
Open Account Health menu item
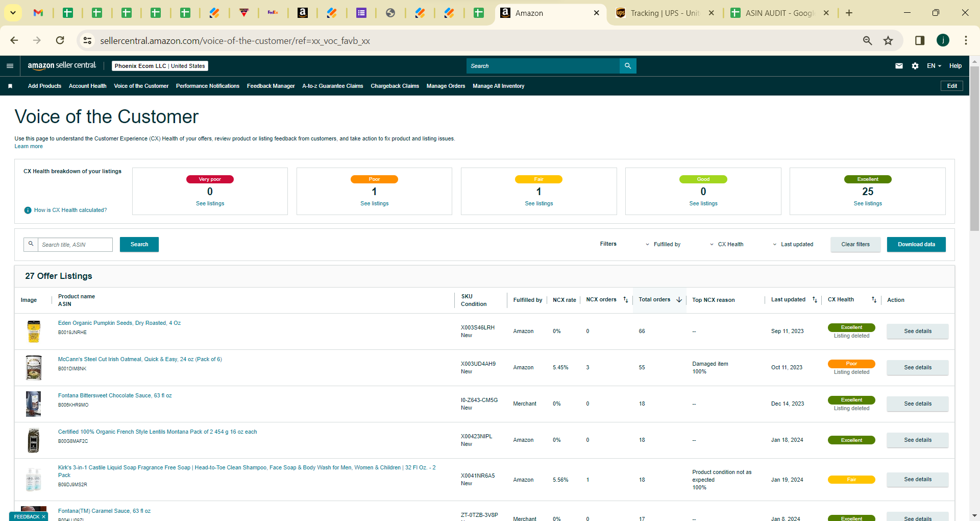point(88,86)
